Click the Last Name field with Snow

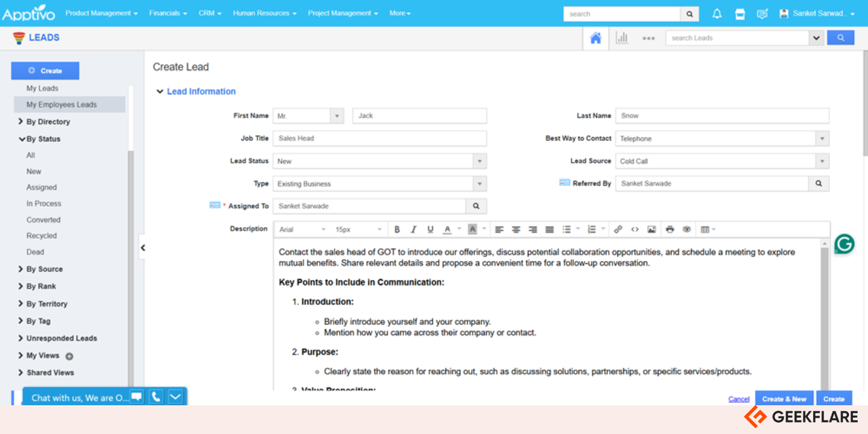tap(722, 116)
